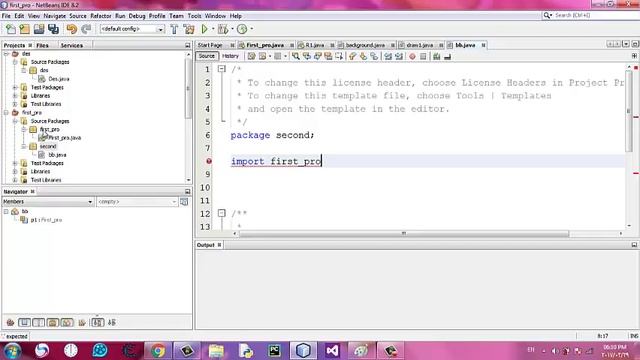
Task: Switch to the First_pro.java tab
Action: (265, 45)
